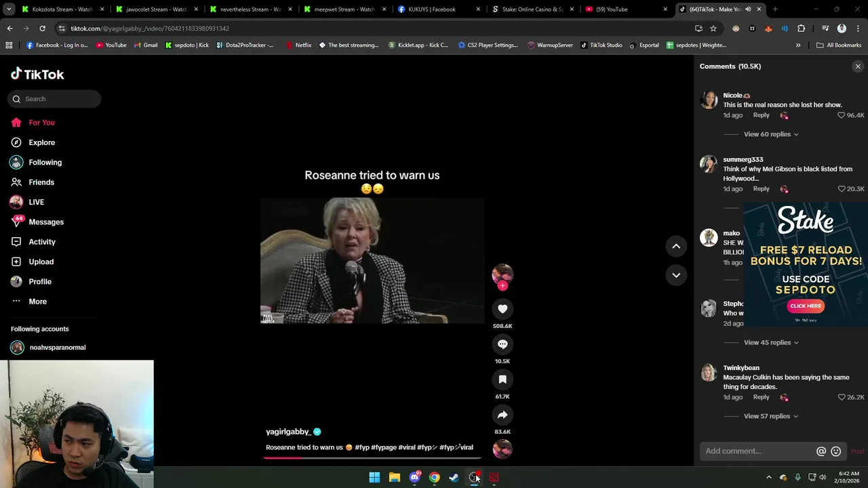Reply to summerg333's comment

click(x=761, y=189)
